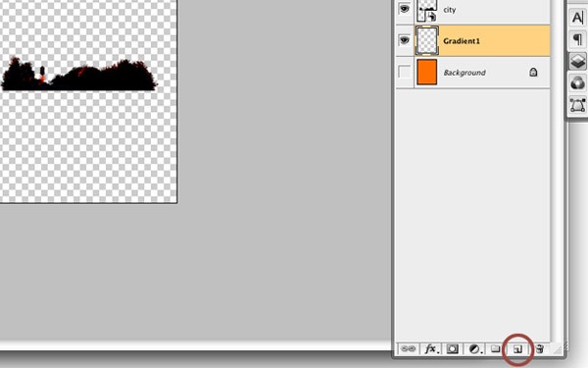Screen dimensions: 588x368
Task: Open the Paragraph panel icon
Action: (577, 39)
